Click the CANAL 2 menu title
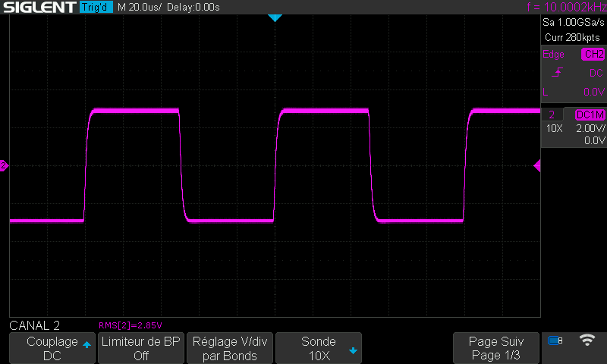This screenshot has width=607, height=364. (34, 326)
